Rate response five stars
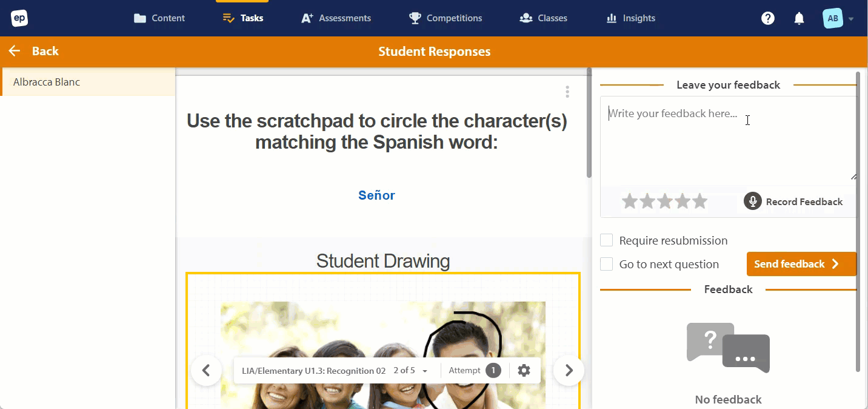The width and height of the screenshot is (868, 409). (x=700, y=201)
